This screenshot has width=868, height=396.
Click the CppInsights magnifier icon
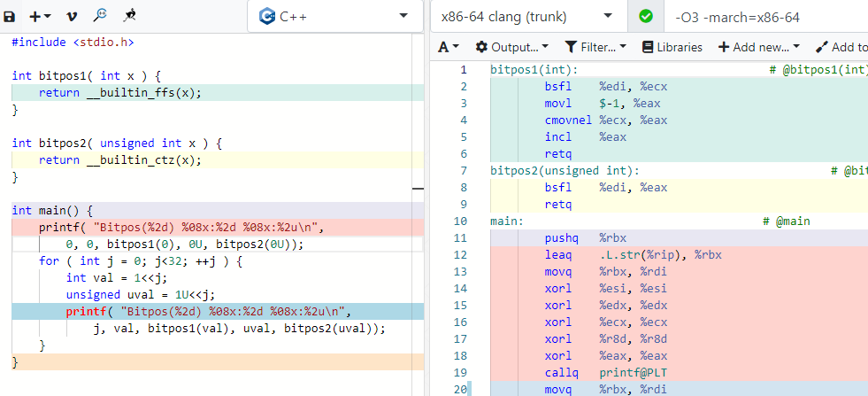tap(100, 16)
